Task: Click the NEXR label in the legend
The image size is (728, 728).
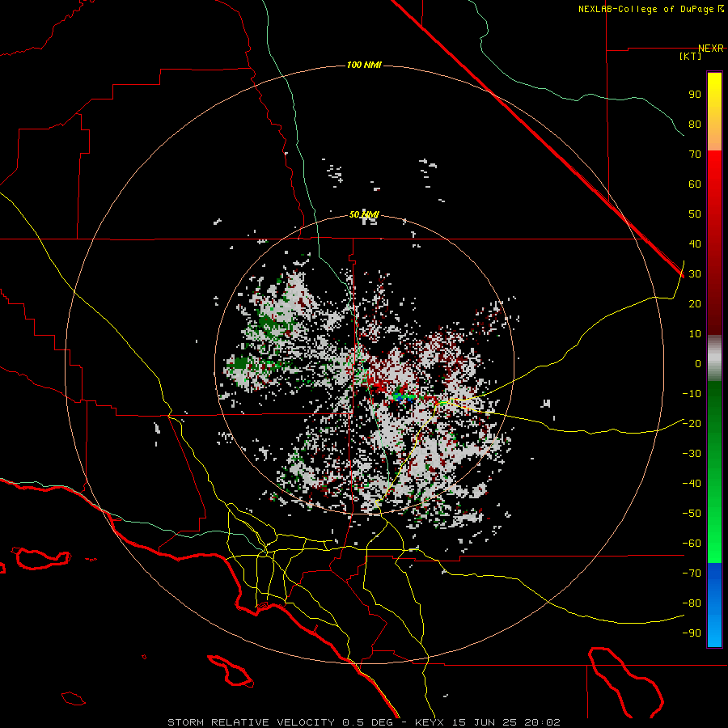Action: pyautogui.click(x=711, y=49)
